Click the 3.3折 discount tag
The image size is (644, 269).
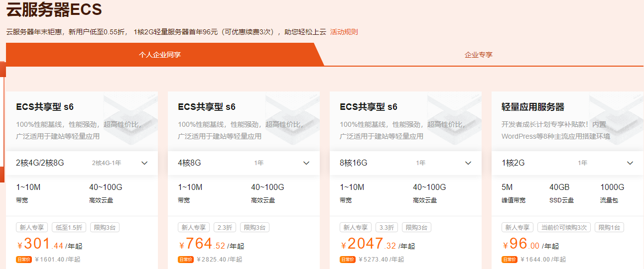(387, 227)
